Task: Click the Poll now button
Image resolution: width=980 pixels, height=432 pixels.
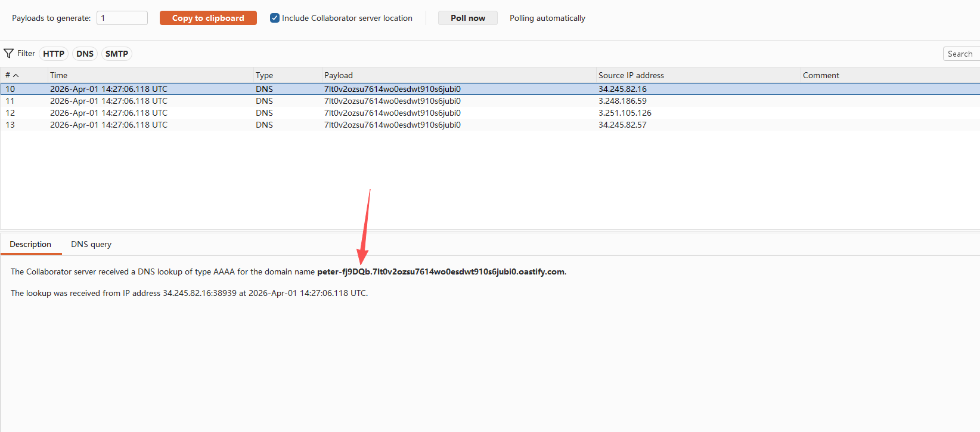Action: click(467, 18)
